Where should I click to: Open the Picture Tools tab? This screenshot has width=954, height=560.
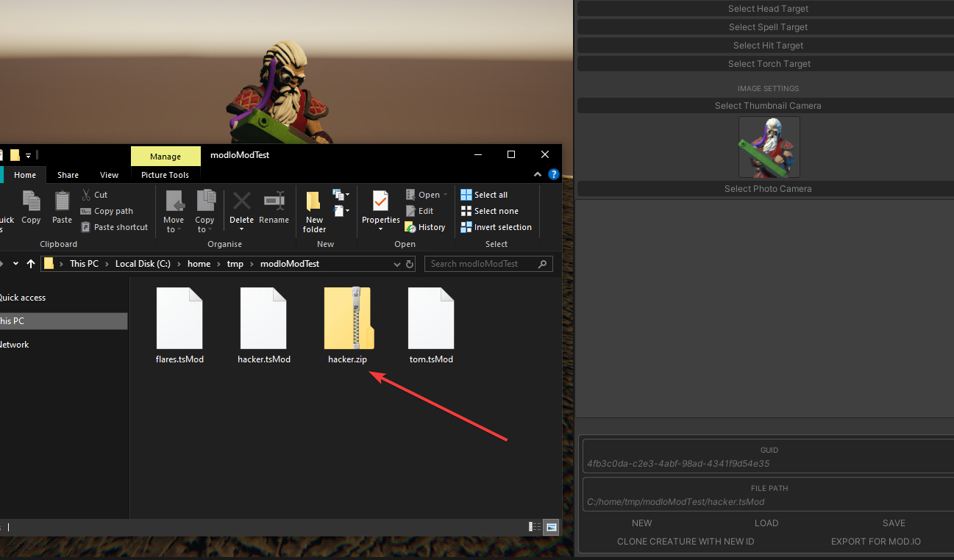(165, 175)
